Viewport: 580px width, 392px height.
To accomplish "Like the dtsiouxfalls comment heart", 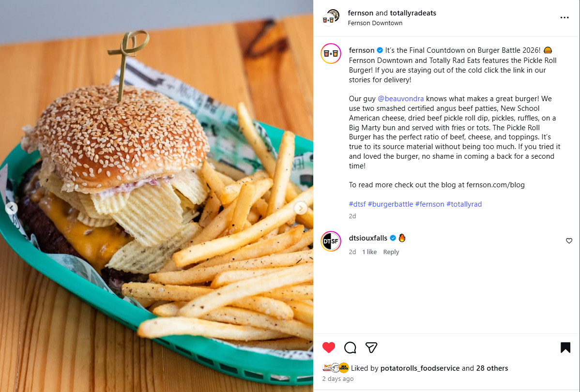I will (x=569, y=241).
